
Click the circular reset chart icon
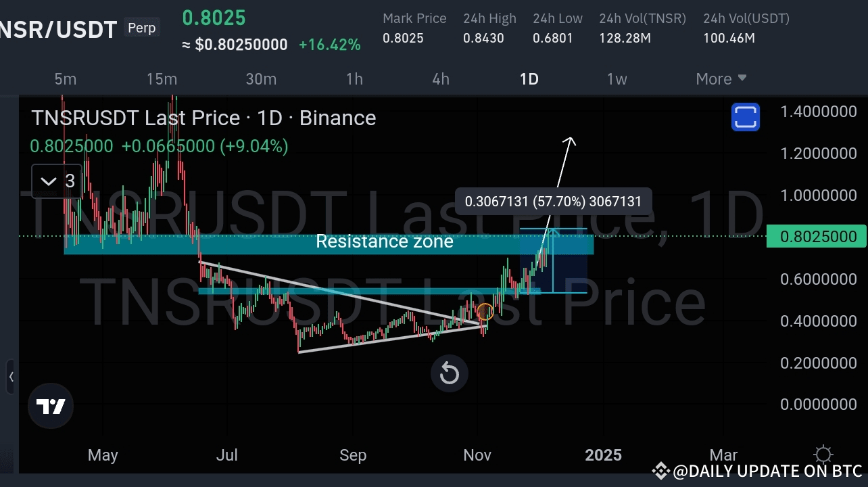(x=450, y=373)
